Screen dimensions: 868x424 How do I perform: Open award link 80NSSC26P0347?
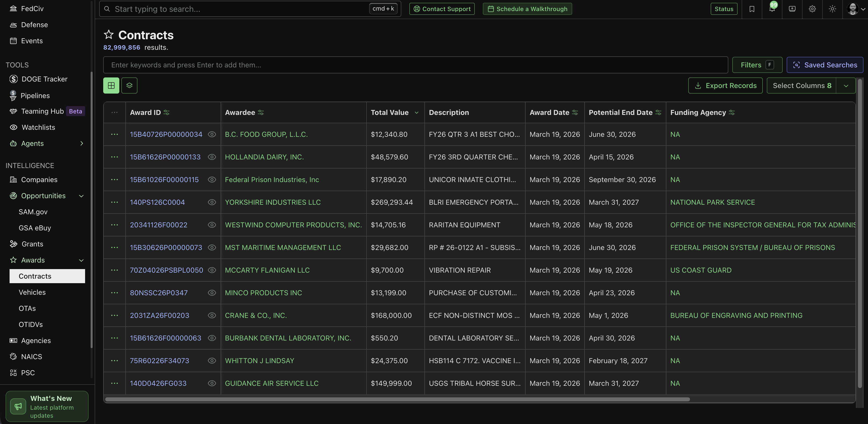(x=159, y=293)
